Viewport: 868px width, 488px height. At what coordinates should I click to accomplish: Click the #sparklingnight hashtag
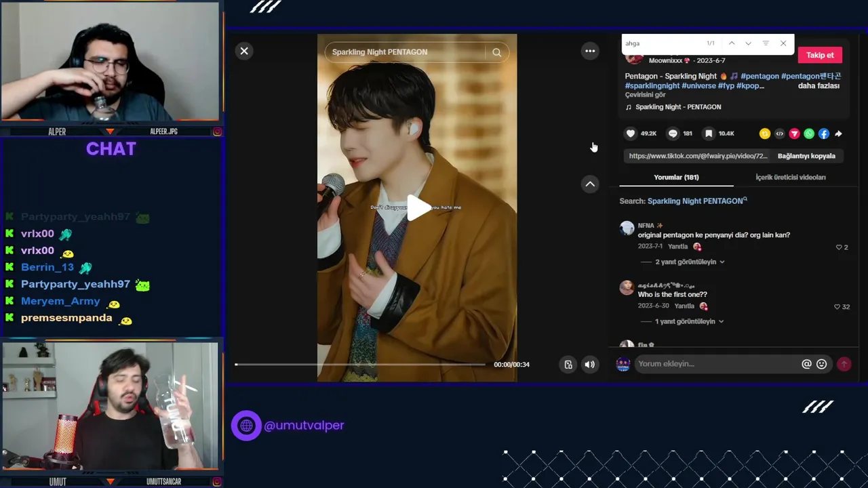(x=652, y=86)
